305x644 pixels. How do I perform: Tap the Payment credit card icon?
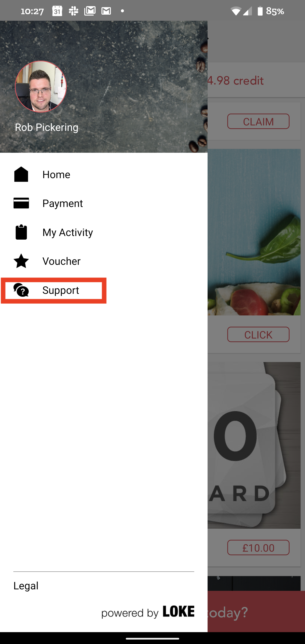[21, 203]
